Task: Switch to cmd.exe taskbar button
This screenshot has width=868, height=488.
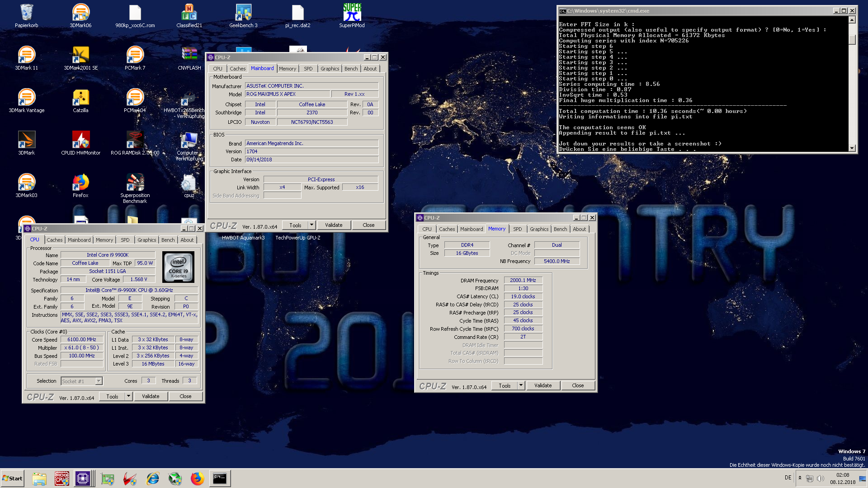Action: [220, 479]
